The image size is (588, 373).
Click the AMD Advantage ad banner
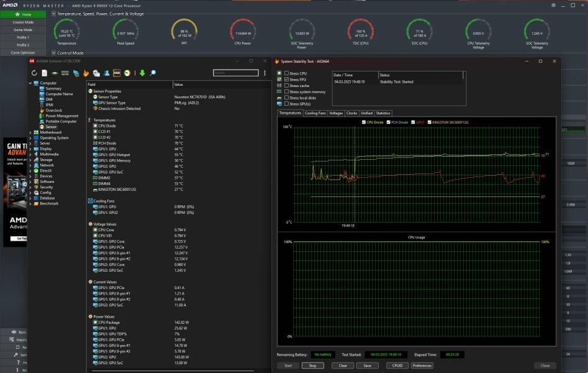[x=15, y=192]
